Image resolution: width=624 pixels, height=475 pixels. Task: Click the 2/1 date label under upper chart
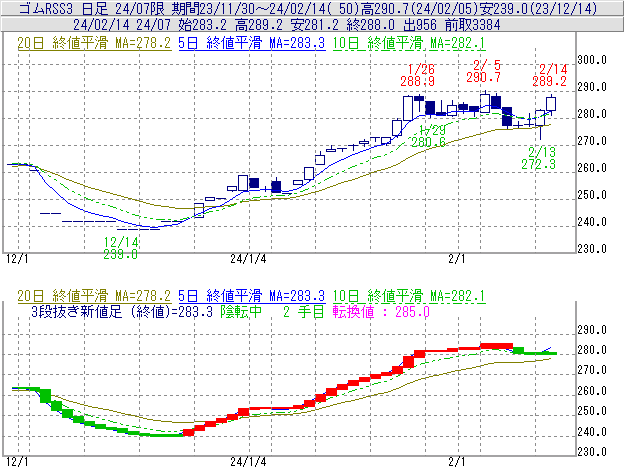pyautogui.click(x=457, y=259)
